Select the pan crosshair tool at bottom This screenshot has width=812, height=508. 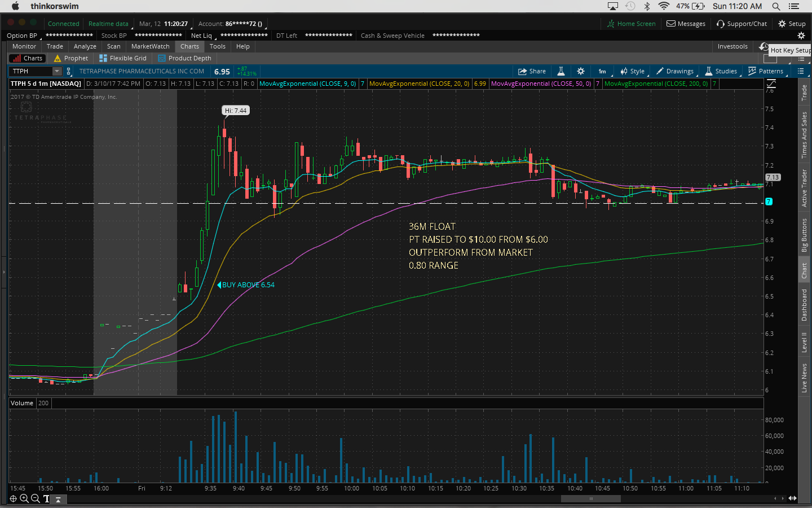click(13, 498)
